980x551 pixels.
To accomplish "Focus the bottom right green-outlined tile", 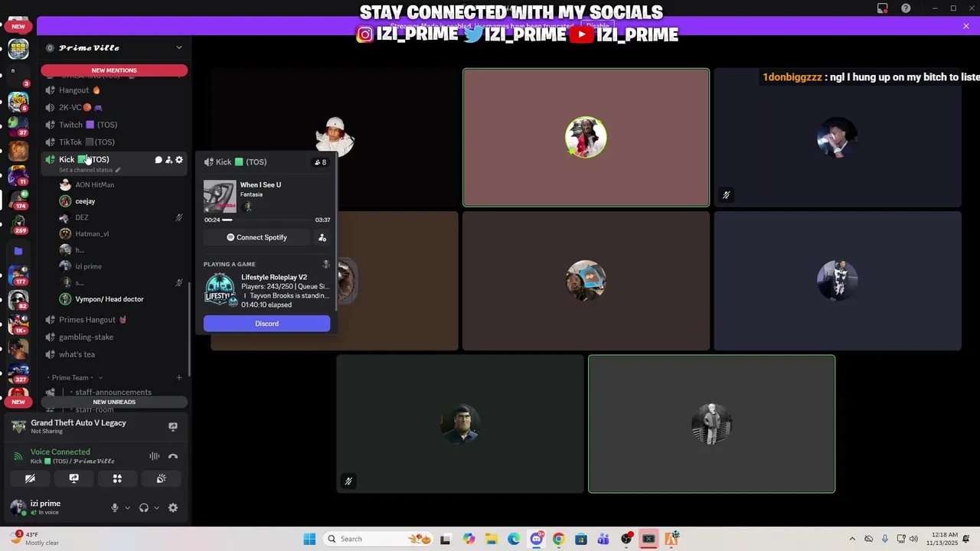I will pyautogui.click(x=711, y=424).
